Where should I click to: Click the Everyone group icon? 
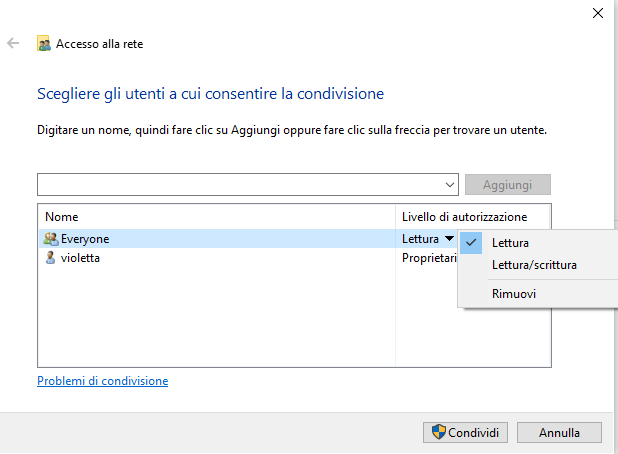click(51, 239)
